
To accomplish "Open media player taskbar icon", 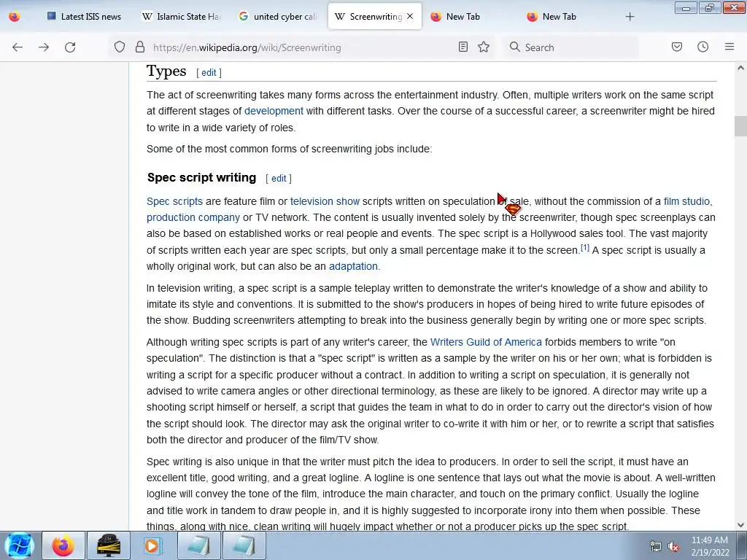I will tap(152, 545).
